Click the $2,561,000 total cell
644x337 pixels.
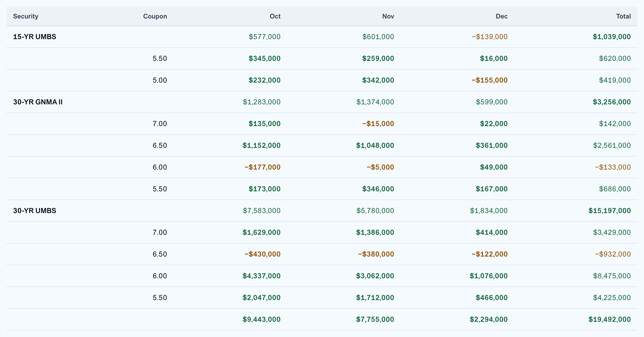point(612,145)
